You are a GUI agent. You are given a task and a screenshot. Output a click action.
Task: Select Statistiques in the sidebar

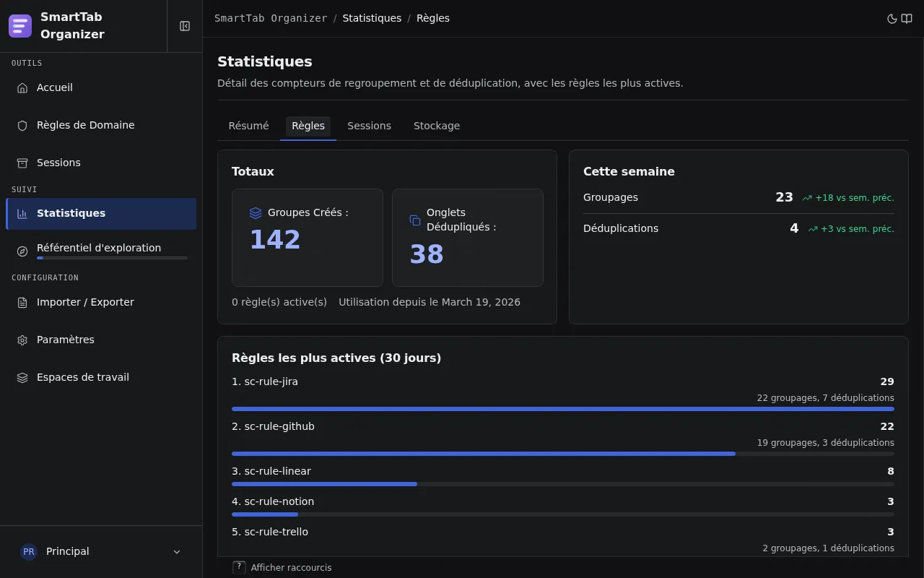point(101,214)
